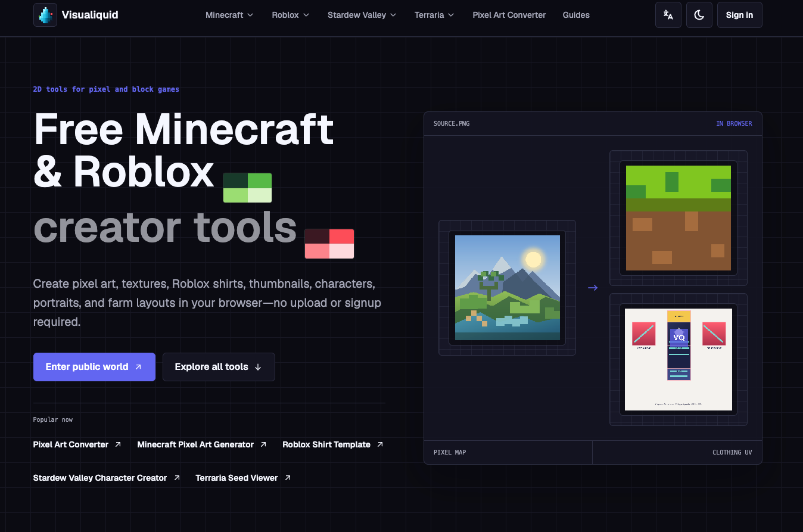Go to Pixel Art Converter in navbar

(509, 15)
